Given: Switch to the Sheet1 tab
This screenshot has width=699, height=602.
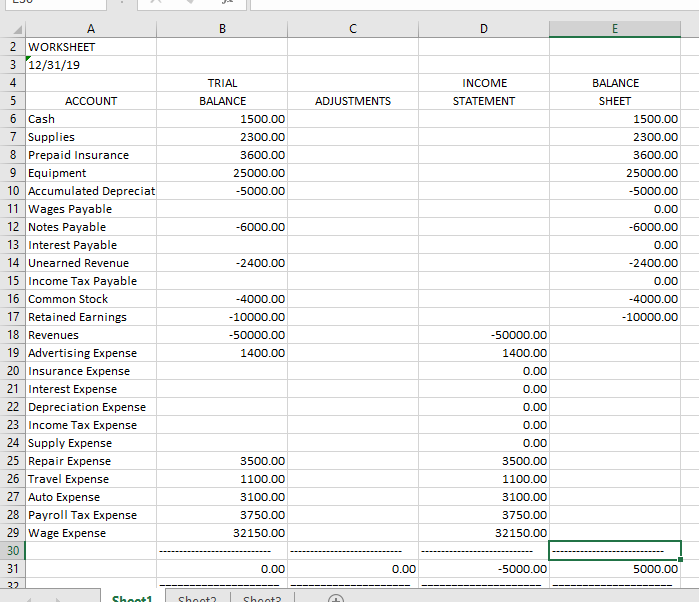Looking at the screenshot, I should point(132,598).
